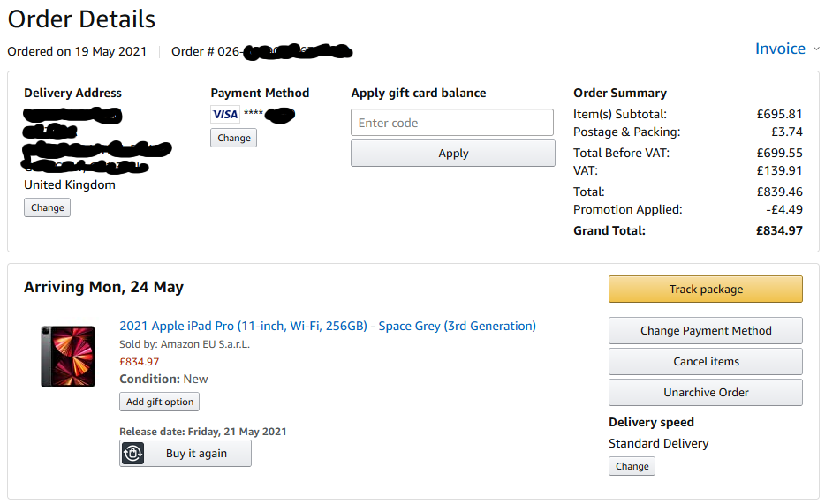Change the payment method card

(234, 138)
